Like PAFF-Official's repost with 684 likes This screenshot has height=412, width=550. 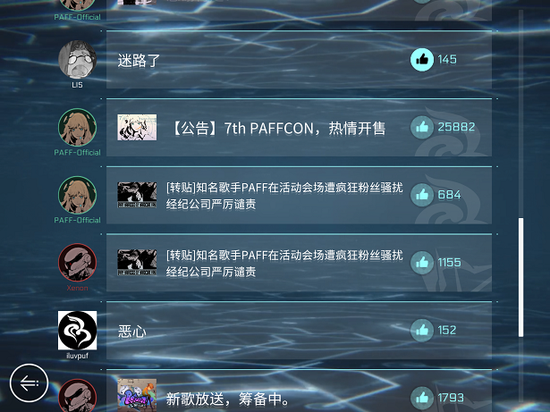422,195
